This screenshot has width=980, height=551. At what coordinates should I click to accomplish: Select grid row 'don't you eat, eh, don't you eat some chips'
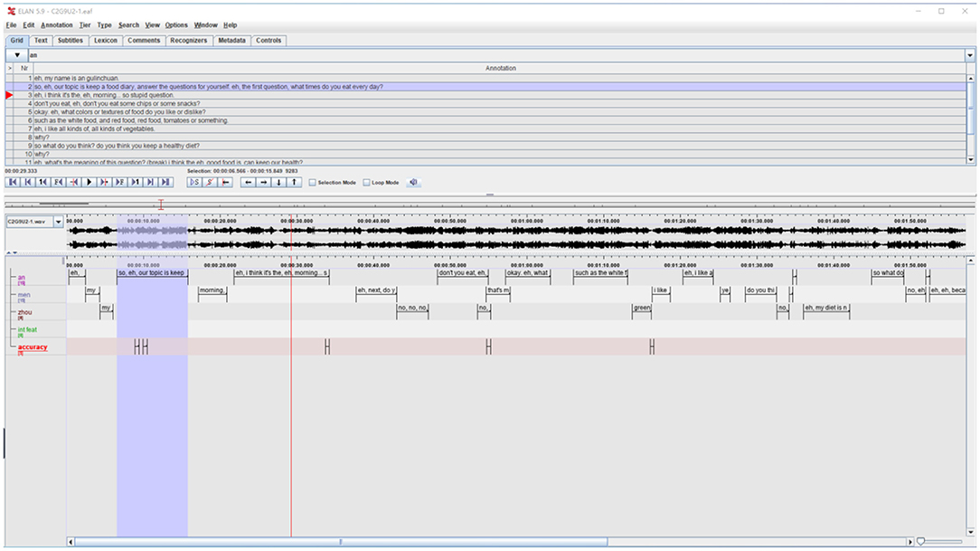tap(485, 103)
